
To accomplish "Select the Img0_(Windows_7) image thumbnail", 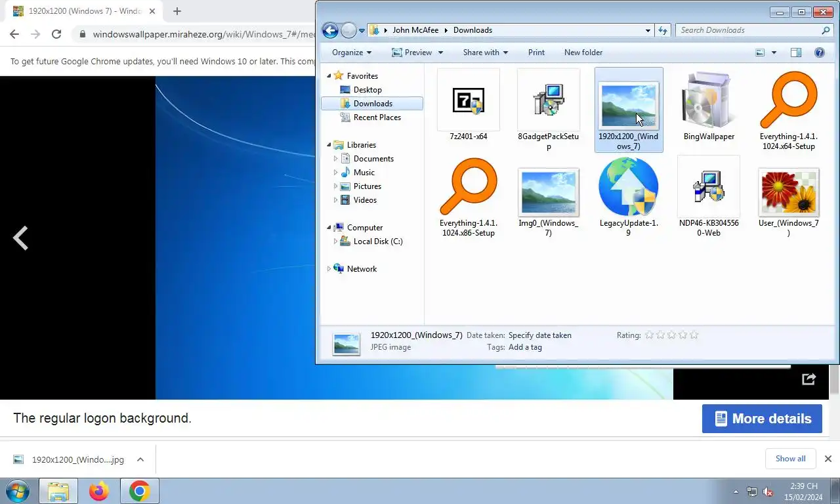I will (x=549, y=192).
